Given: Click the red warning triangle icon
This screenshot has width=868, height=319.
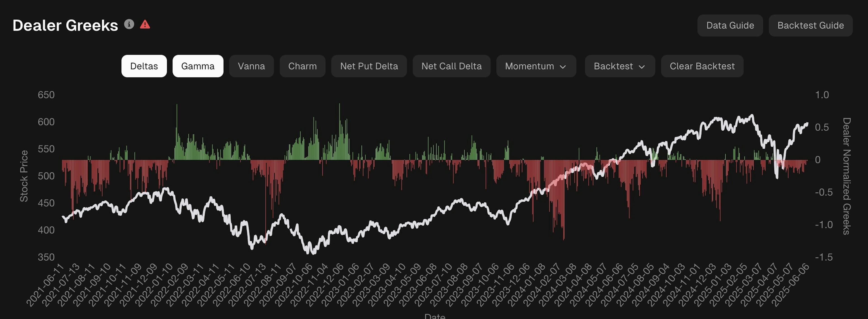Looking at the screenshot, I should tap(145, 24).
